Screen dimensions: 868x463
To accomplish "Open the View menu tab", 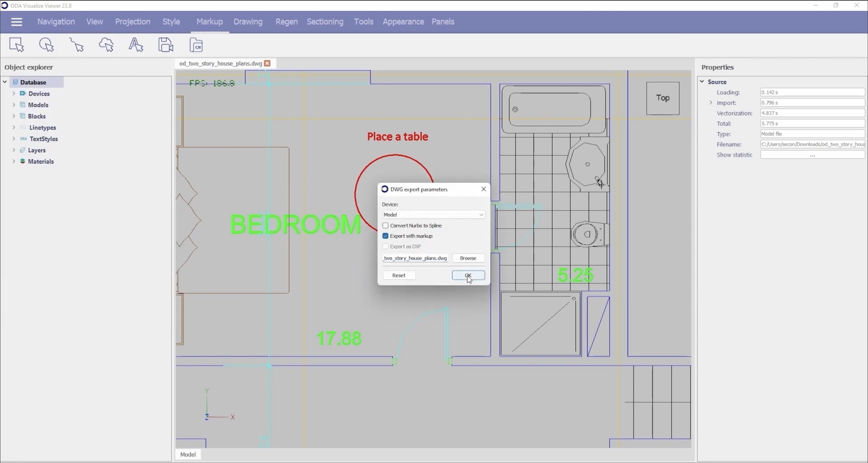I will click(x=94, y=22).
